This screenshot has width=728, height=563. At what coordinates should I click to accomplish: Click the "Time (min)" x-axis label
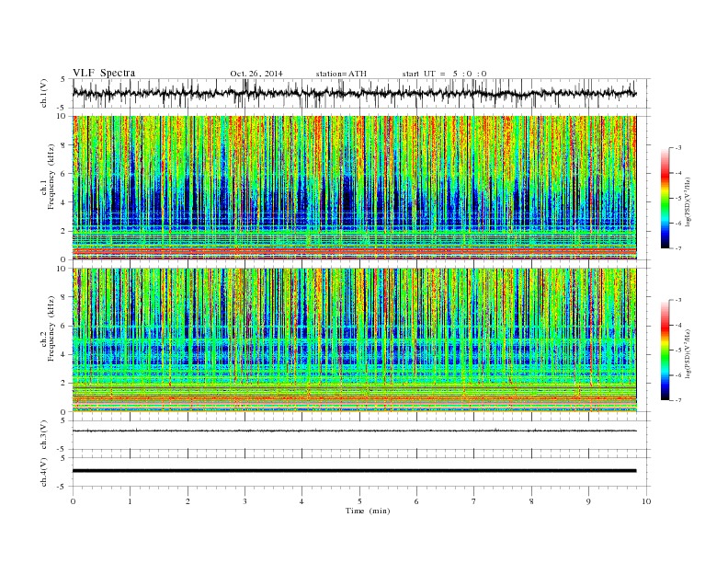[368, 511]
